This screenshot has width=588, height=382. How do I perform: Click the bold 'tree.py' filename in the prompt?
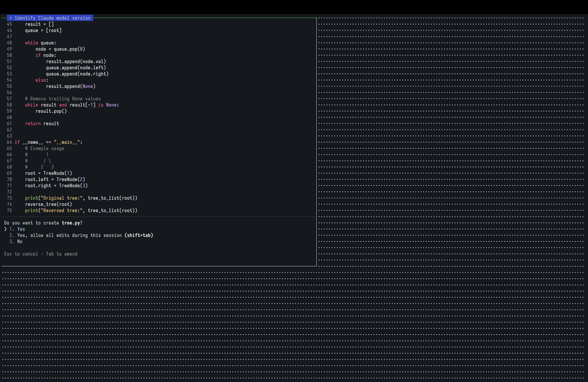[71, 223]
